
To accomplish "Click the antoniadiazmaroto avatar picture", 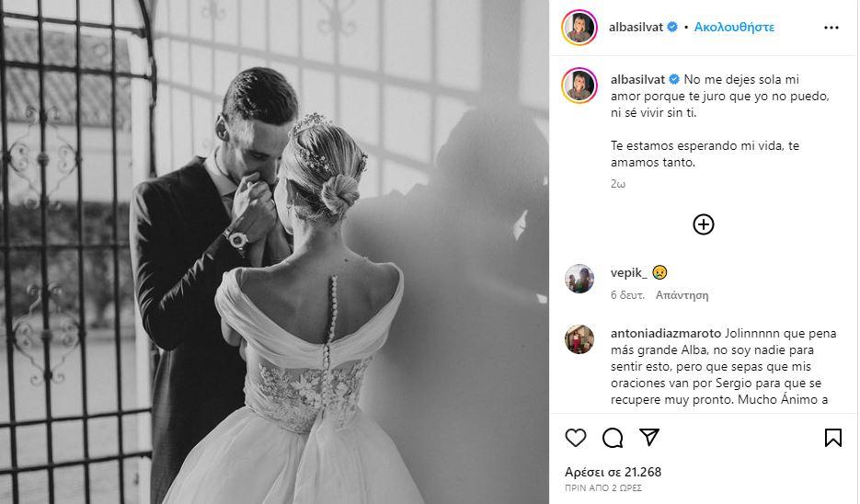I will (x=579, y=339).
